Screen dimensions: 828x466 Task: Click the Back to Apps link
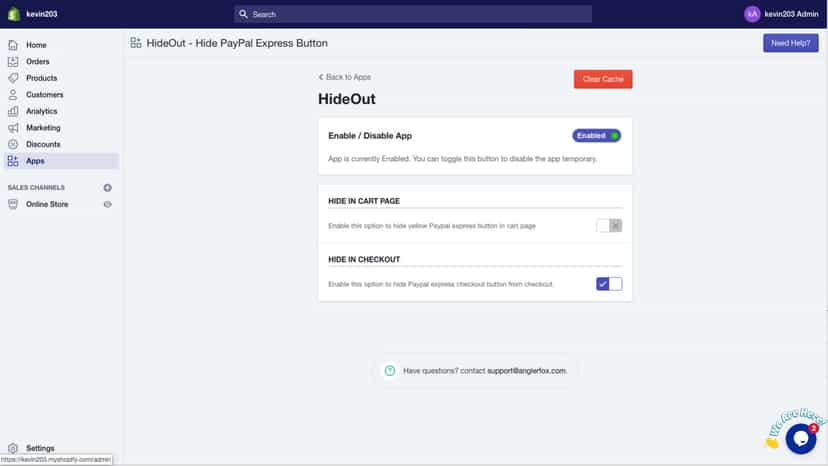344,77
